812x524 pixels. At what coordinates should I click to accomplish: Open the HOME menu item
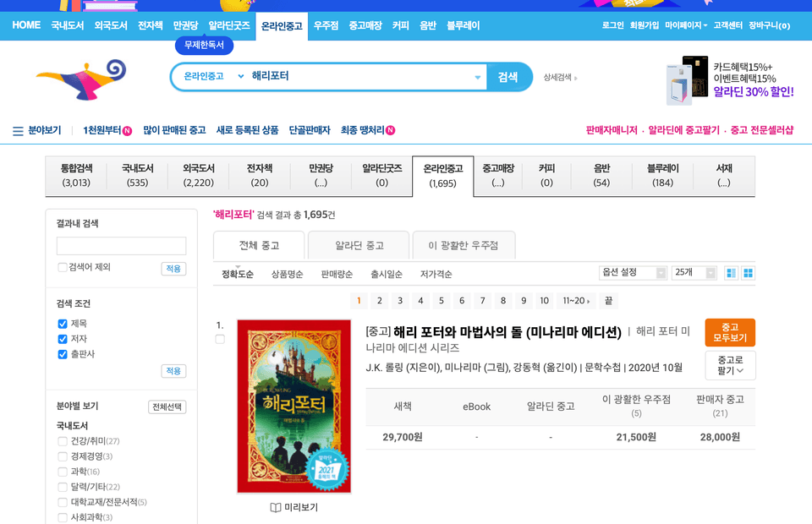pyautogui.click(x=26, y=25)
